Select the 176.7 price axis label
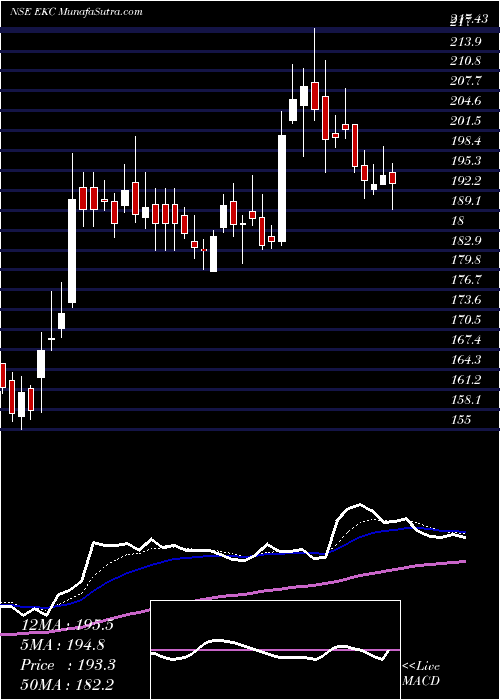Image resolution: width=500 pixels, height=700 pixels. coord(467,280)
